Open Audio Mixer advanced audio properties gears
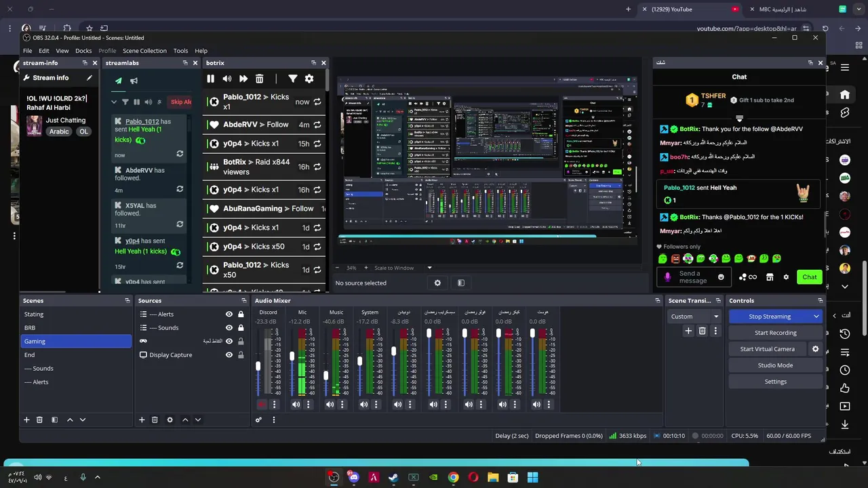This screenshot has width=868, height=488. click(x=258, y=420)
